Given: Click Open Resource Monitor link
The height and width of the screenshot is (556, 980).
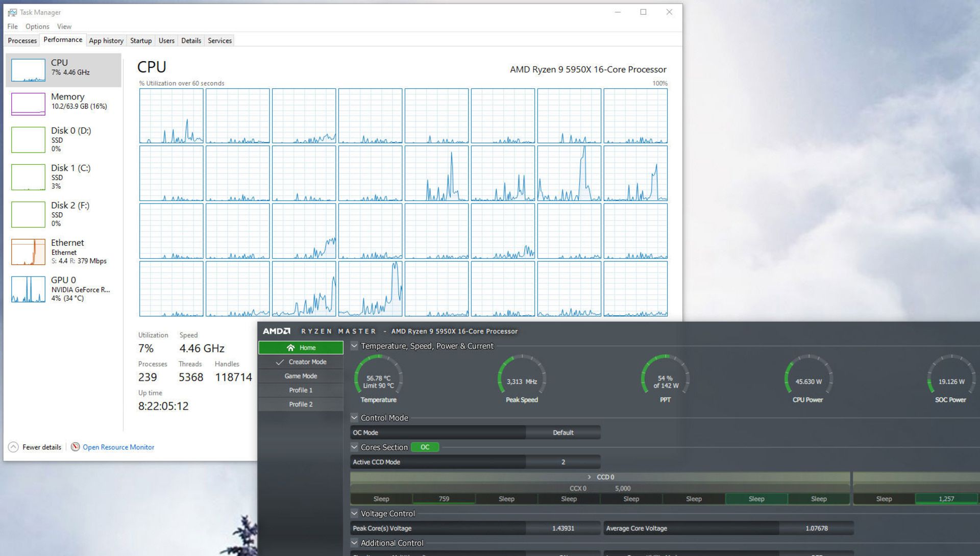Looking at the screenshot, I should pyautogui.click(x=117, y=446).
